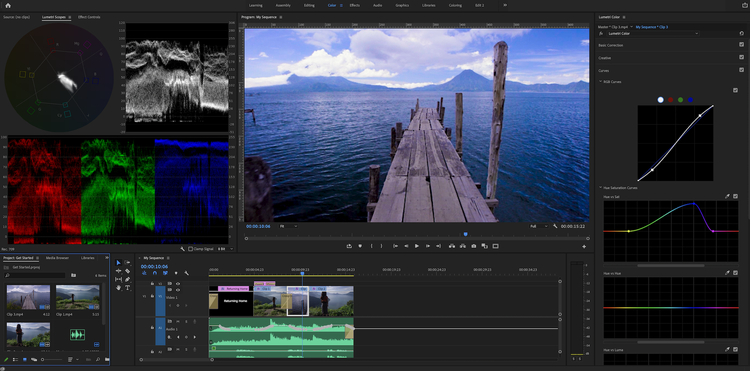
Task: Select the Razor tool
Action: tap(128, 271)
